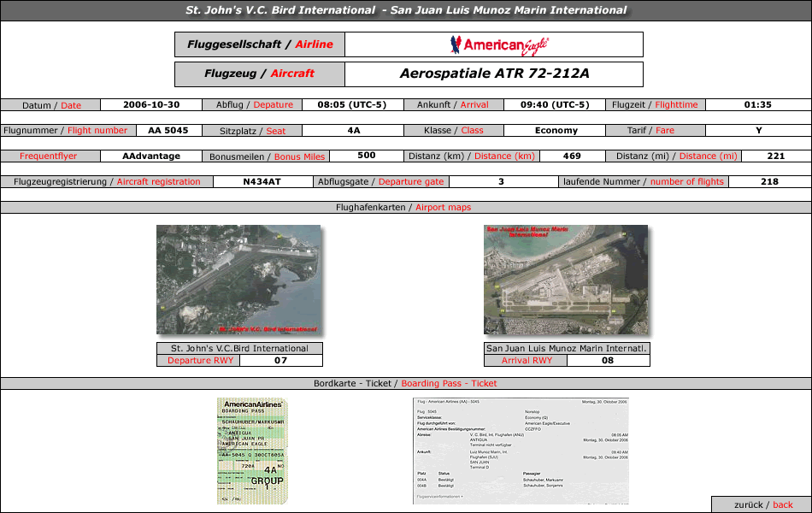Screen dimensions: 812x513
Task: Click the Abflugsgate / Departure gate label
Action: [381, 182]
